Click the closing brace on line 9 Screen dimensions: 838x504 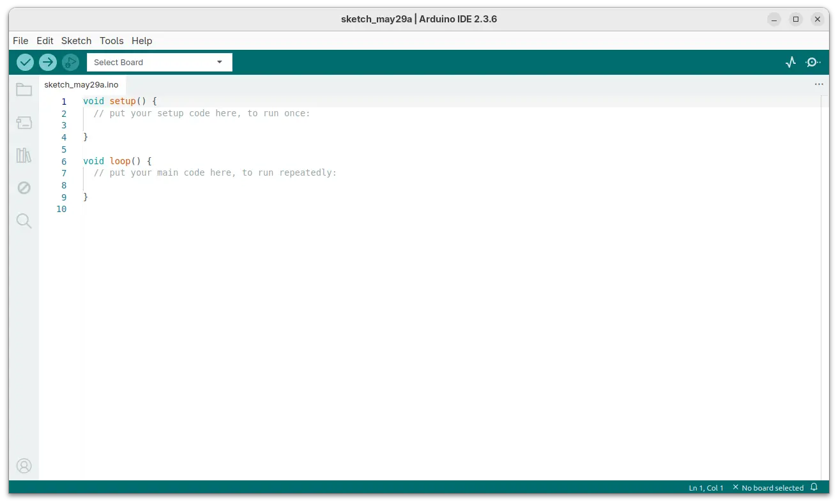click(x=86, y=197)
